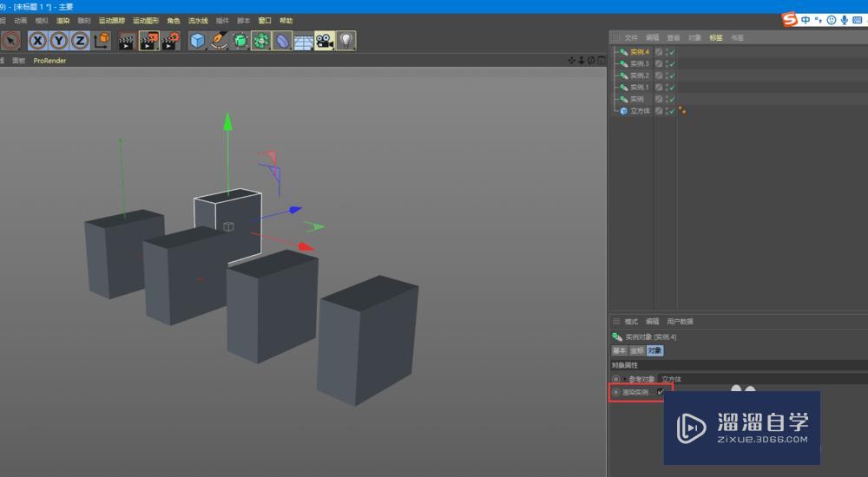Open the 帮助 menu
Screen dimensions: 868x477
point(286,21)
